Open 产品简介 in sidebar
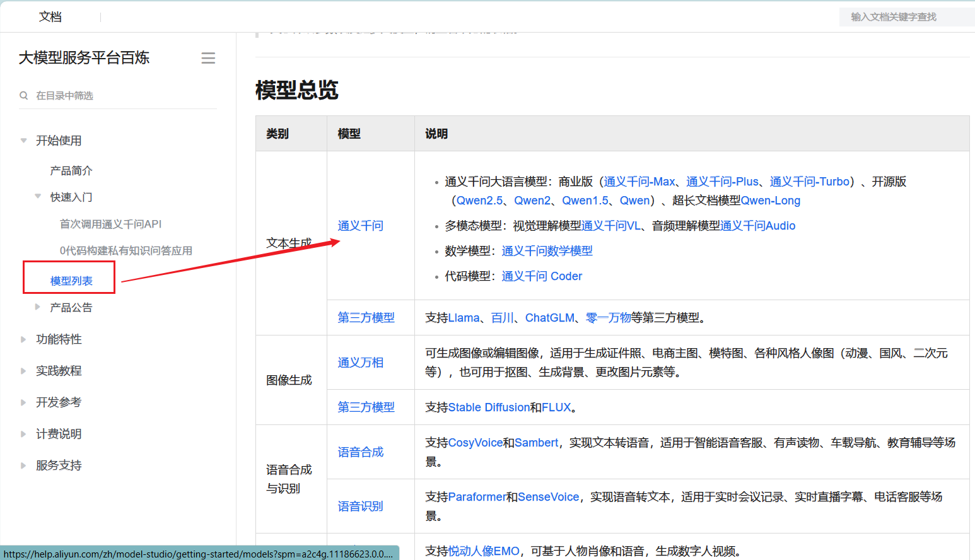Image resolution: width=975 pixels, height=560 pixels. pos(71,171)
